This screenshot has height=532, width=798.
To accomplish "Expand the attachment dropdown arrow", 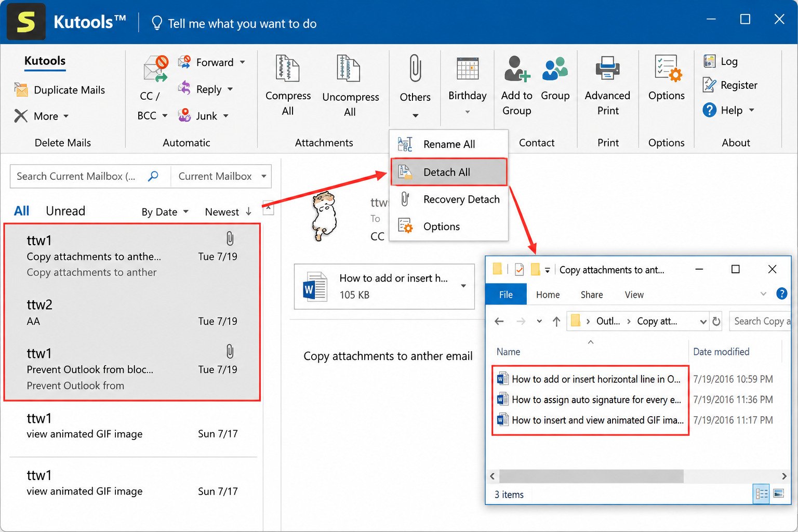I will click(463, 286).
